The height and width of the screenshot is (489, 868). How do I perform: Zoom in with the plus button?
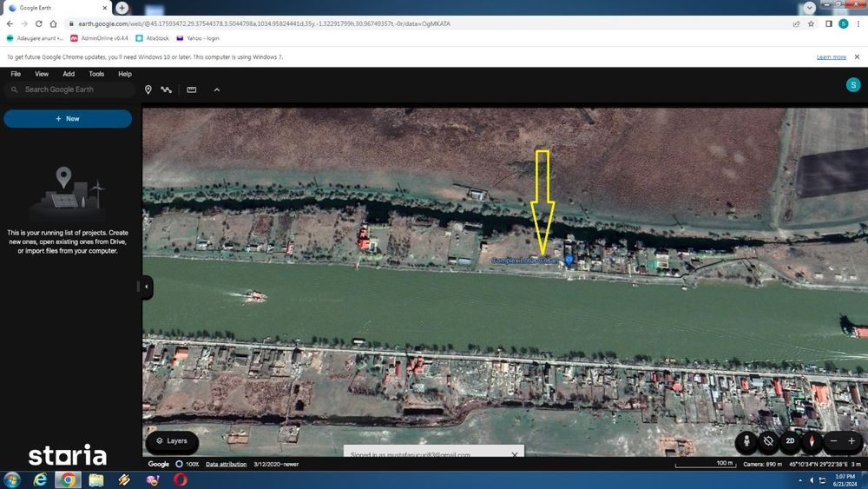[x=852, y=441]
